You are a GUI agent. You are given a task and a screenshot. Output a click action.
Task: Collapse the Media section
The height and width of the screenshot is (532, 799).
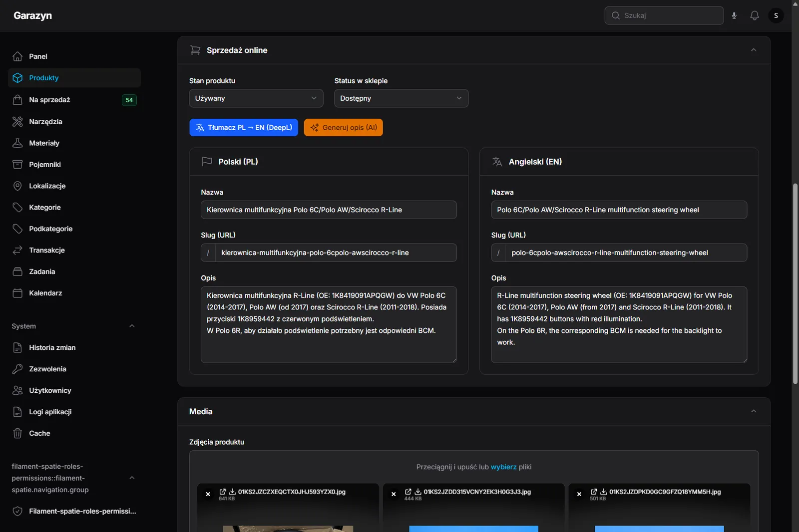pos(754,411)
